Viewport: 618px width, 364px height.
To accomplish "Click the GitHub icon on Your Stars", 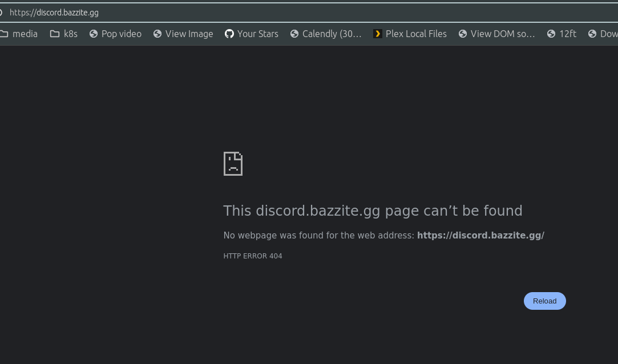I will point(229,34).
